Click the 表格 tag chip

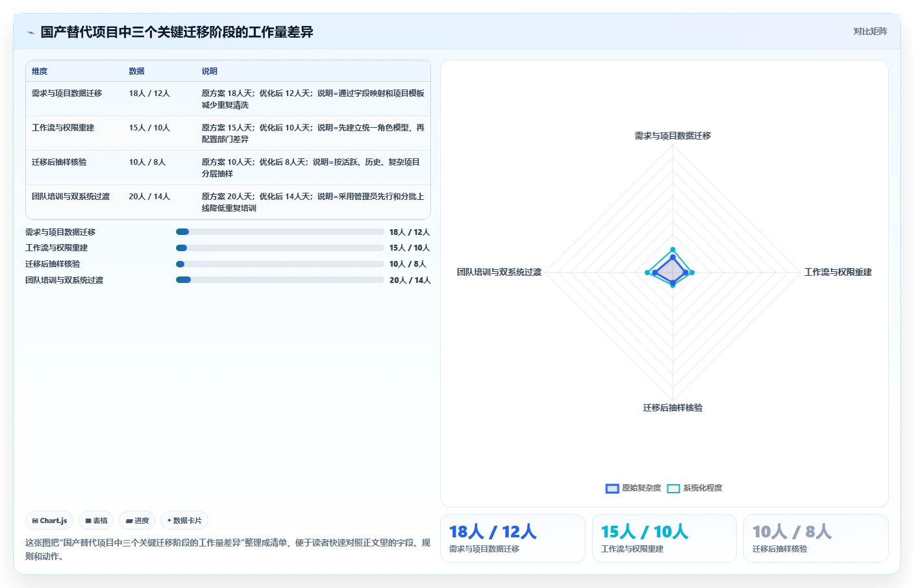coord(96,521)
